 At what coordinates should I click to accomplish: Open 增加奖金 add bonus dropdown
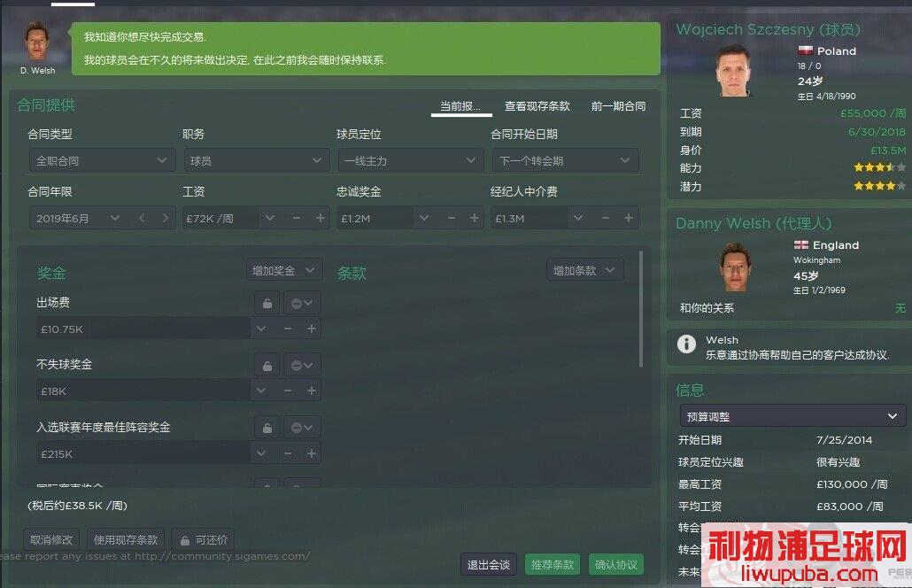coord(283,270)
